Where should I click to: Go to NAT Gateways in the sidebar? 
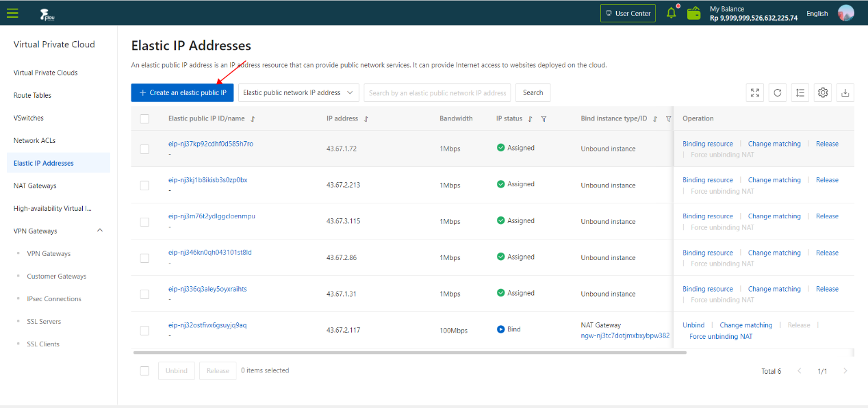pyautogui.click(x=35, y=186)
